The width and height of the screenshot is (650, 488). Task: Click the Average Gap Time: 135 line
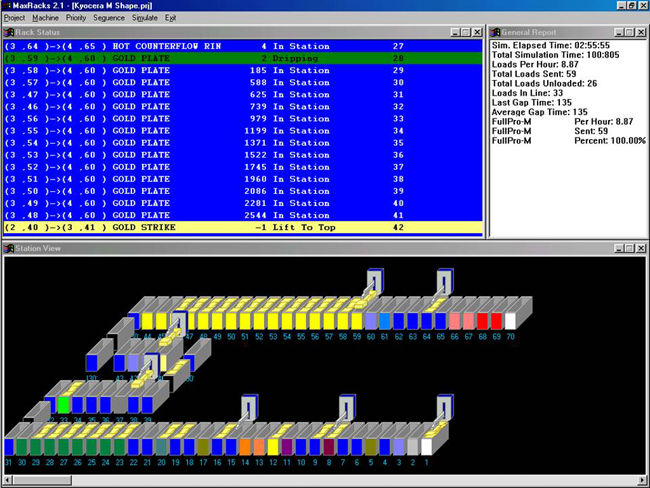539,112
